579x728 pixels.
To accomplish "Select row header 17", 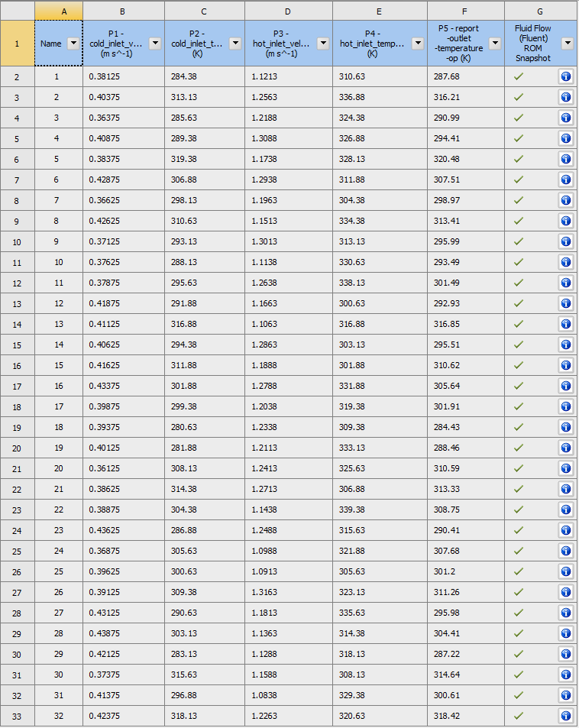I will (17, 386).
